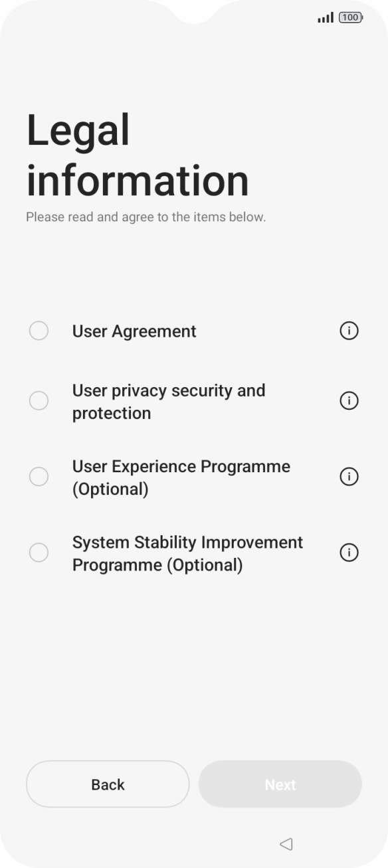The height and width of the screenshot is (868, 388).
Task: Tap the User Experience Programme entry
Action: coord(181,477)
